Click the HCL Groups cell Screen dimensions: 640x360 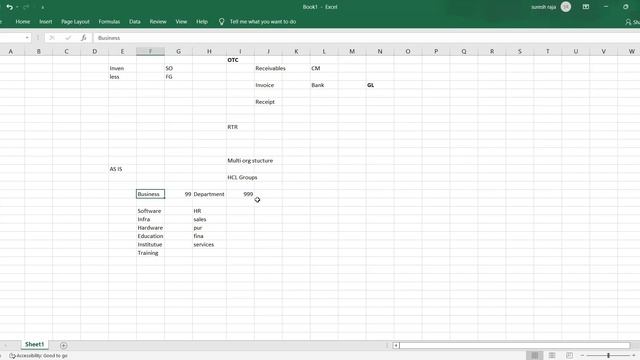(x=242, y=177)
